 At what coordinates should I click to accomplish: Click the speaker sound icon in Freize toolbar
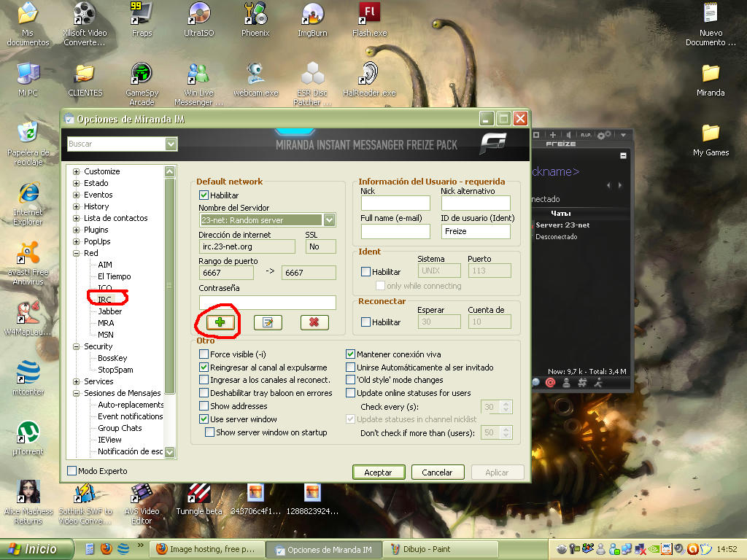coord(569,135)
